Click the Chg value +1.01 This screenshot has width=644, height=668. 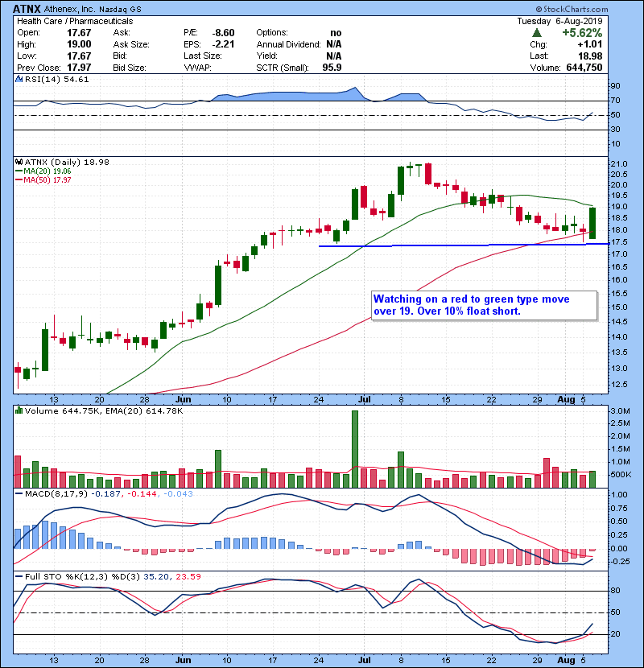coord(590,44)
